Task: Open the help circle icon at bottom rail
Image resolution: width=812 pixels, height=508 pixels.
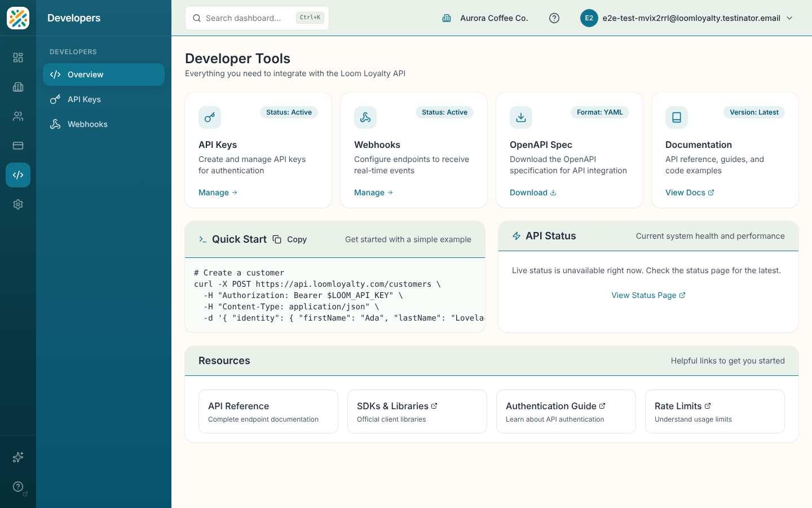Action: point(18,487)
